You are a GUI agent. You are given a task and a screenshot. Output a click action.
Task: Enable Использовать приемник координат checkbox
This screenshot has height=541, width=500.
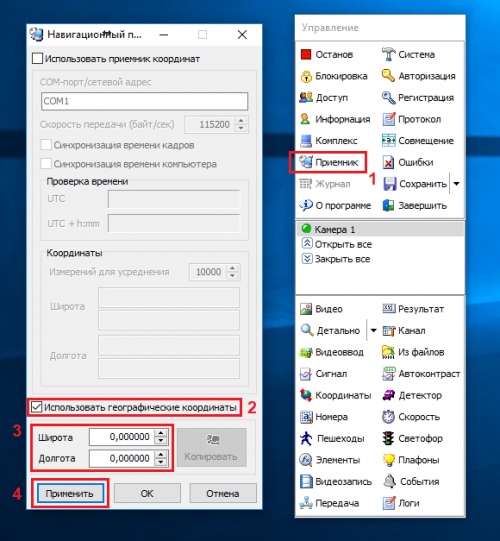[x=38, y=59]
